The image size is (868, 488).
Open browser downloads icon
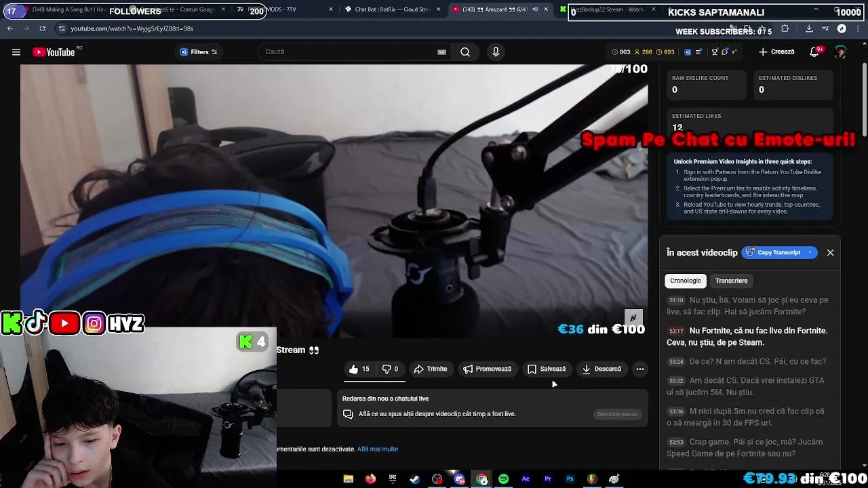point(809,28)
